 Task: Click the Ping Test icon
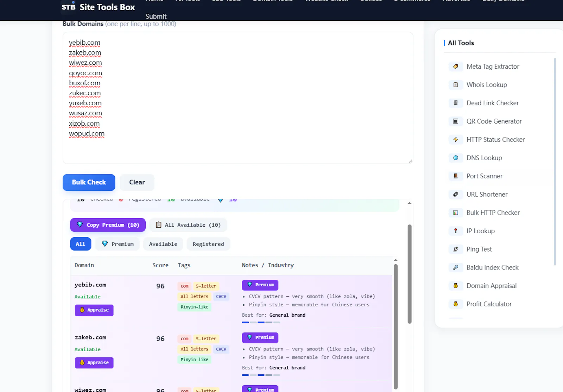tap(456, 249)
